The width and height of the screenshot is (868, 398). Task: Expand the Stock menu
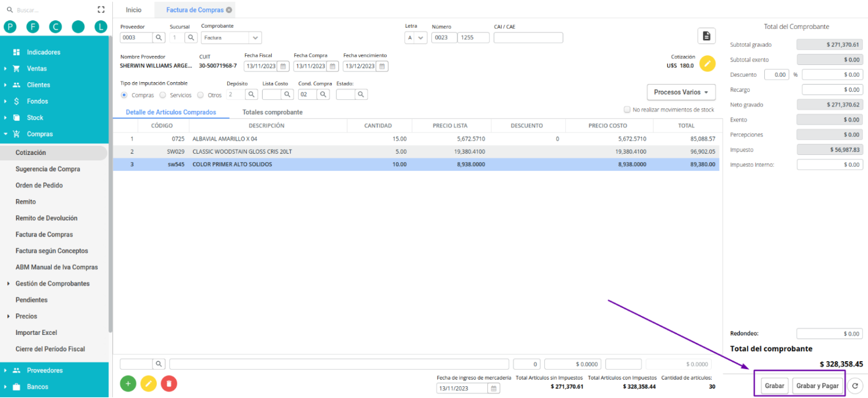point(55,118)
